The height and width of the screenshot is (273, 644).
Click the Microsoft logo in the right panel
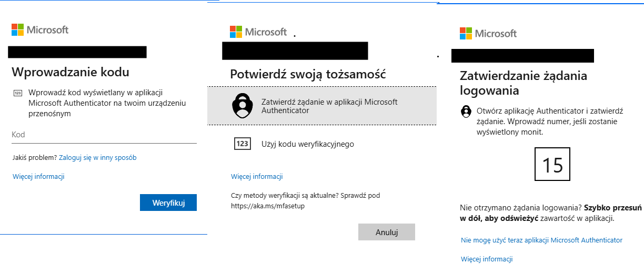[488, 34]
